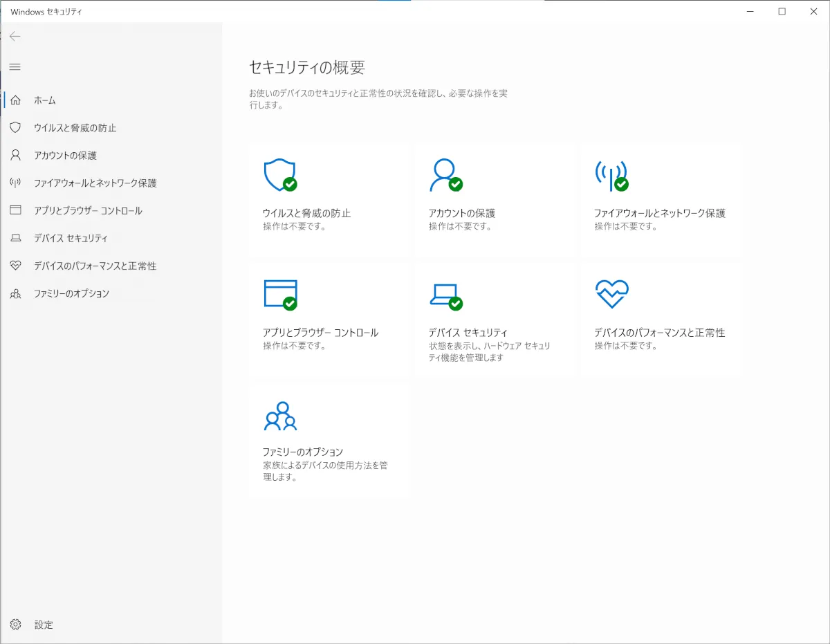Open ウイルスと脅威の防止 from the sidebar
830x644 pixels.
pyautogui.click(x=75, y=128)
